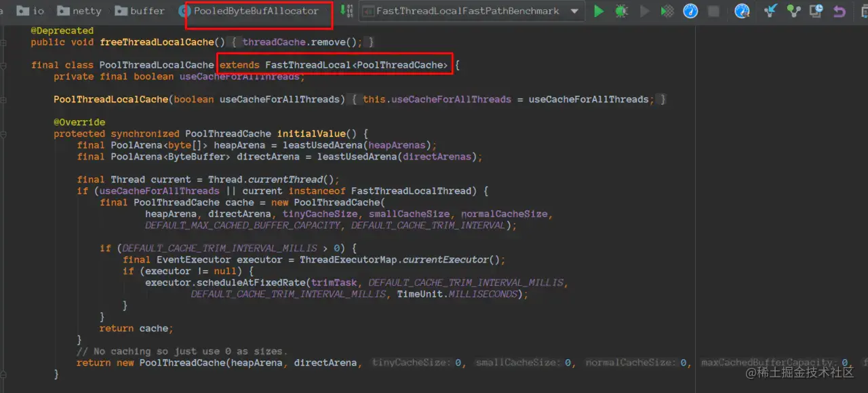Start debugging with the green bug icon
This screenshot has height=393, width=868.
(621, 11)
